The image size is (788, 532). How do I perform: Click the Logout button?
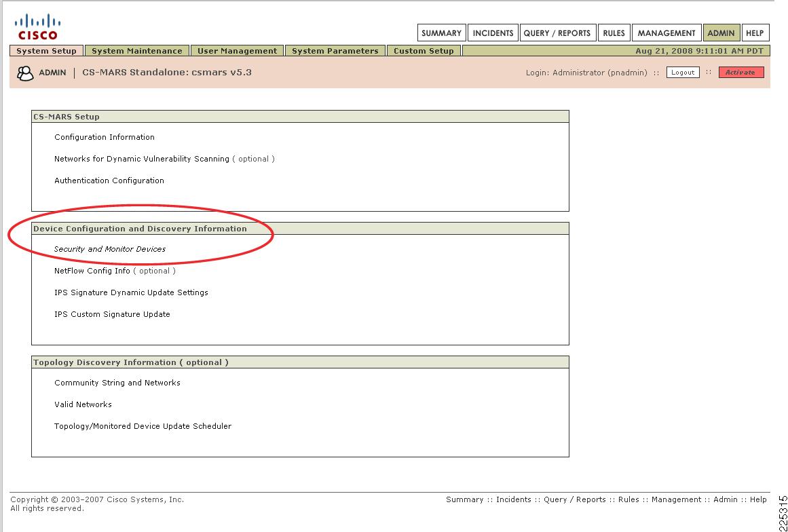pyautogui.click(x=683, y=73)
